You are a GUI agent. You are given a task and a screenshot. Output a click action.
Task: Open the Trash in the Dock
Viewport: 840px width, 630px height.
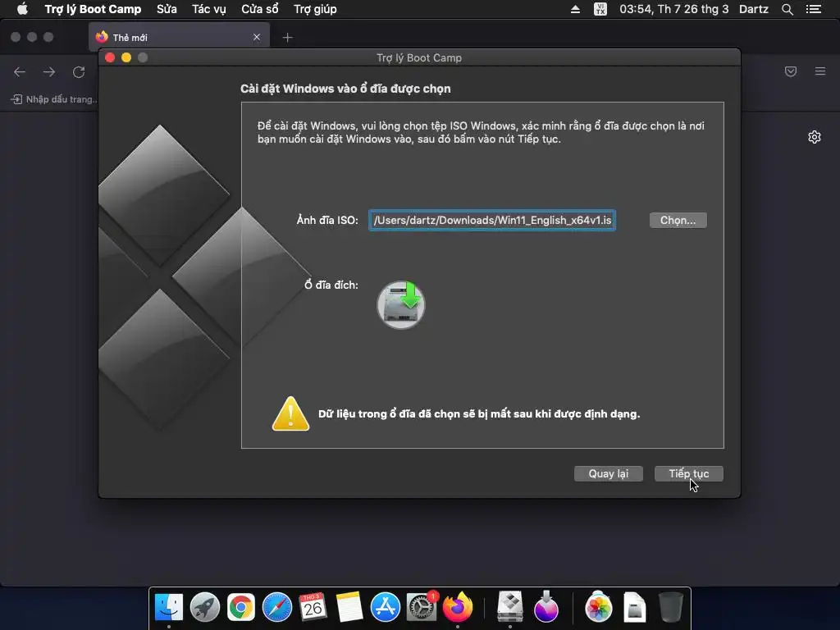click(x=670, y=607)
